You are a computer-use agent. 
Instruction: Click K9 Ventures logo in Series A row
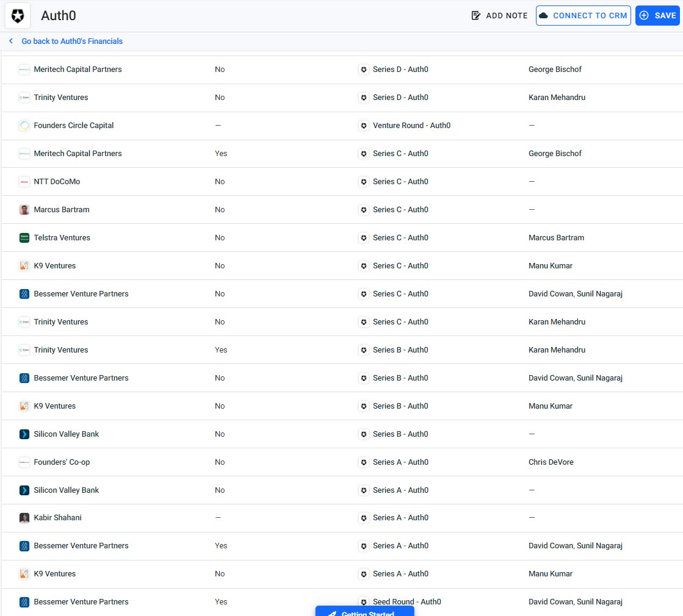tap(24, 574)
